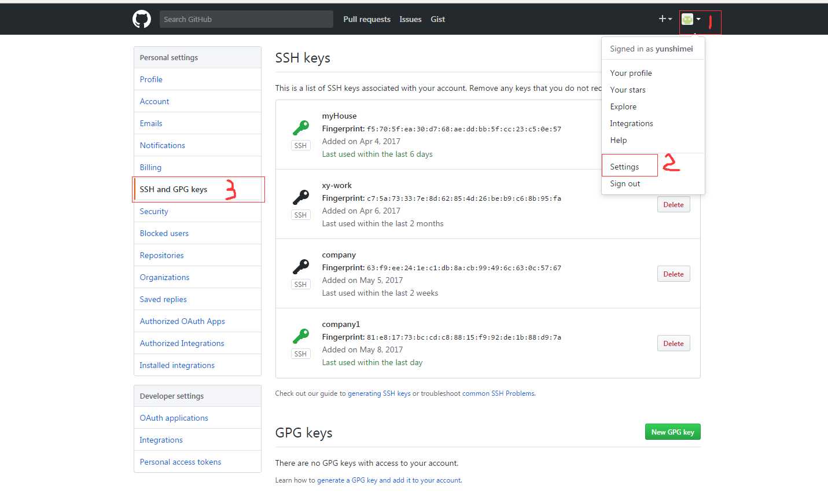Click the myHouse key title
The width and height of the screenshot is (828, 504).
339,116
